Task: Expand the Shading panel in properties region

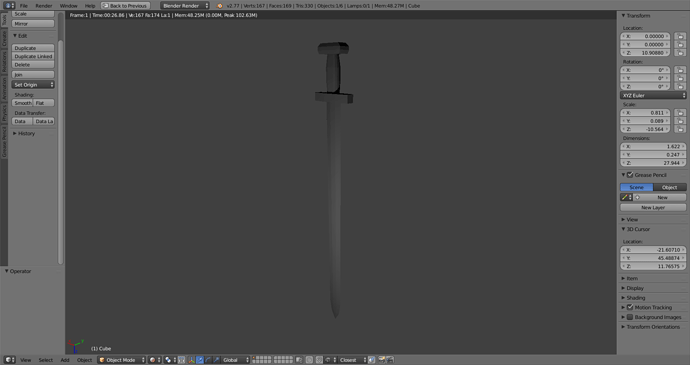Action: pos(633,298)
